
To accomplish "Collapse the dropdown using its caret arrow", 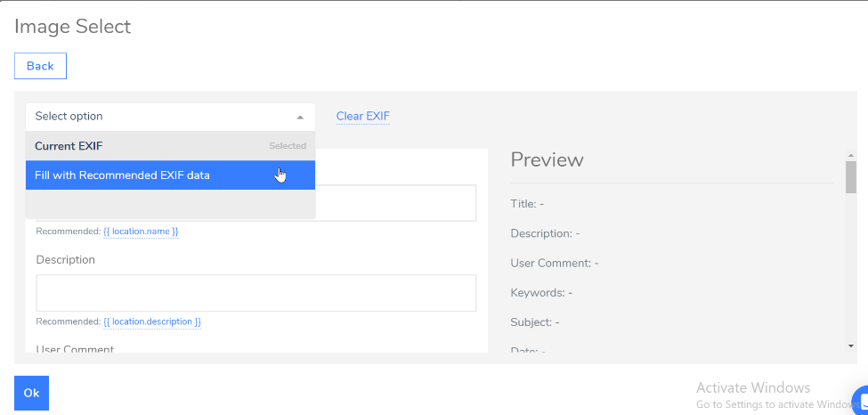I will point(300,117).
